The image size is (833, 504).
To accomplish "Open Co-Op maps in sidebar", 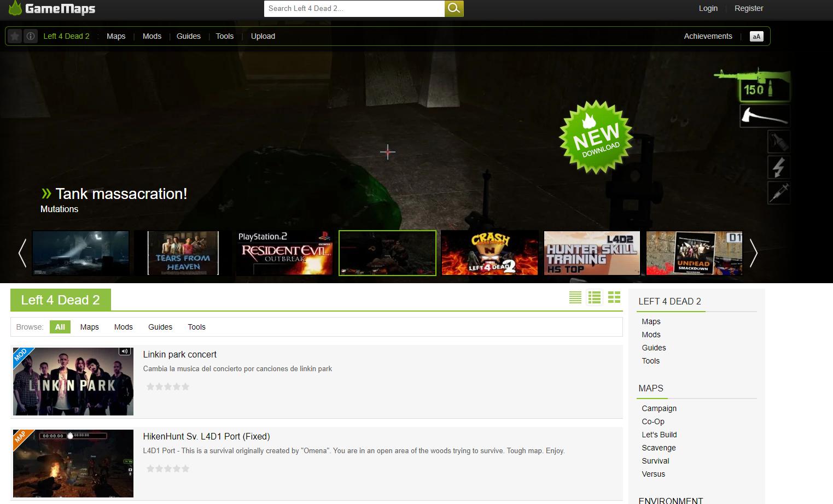I will pyautogui.click(x=653, y=421).
